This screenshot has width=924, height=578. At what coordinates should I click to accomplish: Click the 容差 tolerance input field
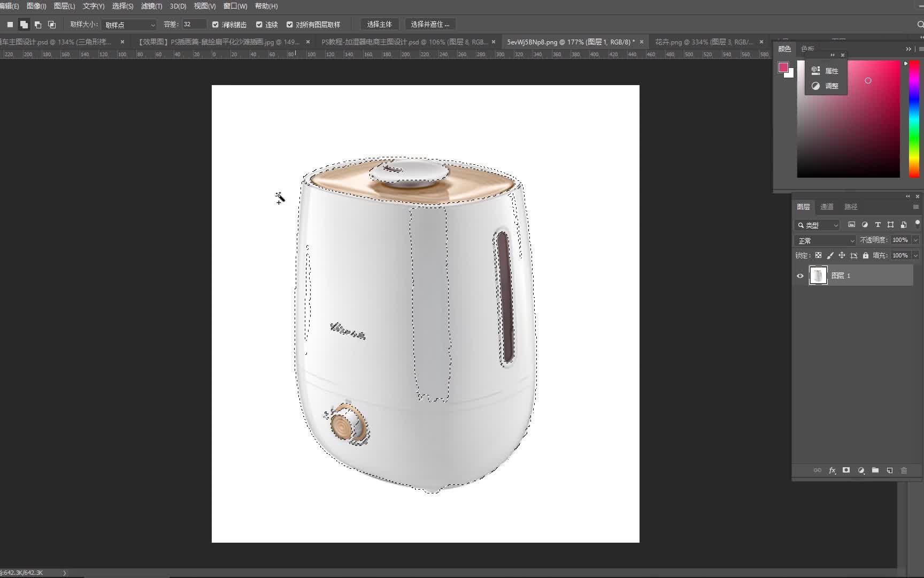(x=194, y=25)
